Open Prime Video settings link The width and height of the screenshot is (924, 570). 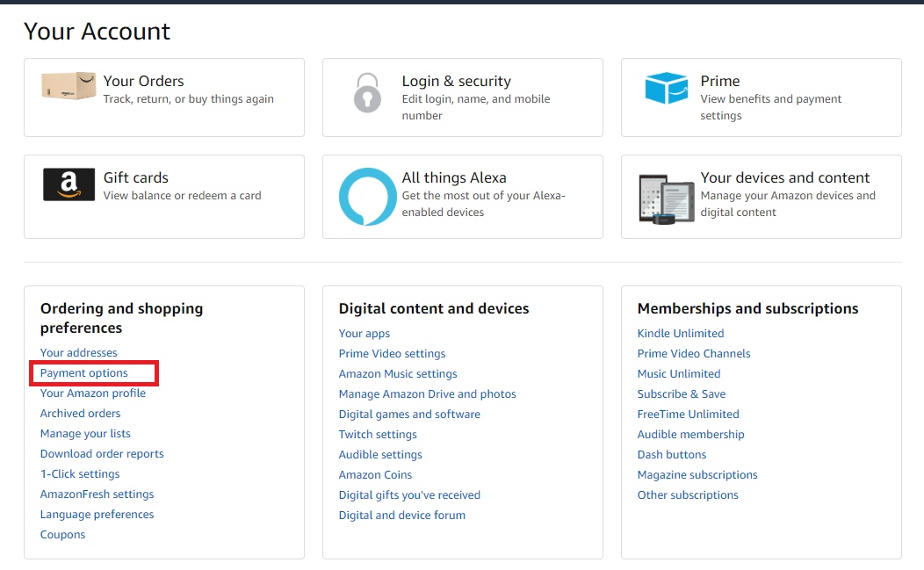click(392, 354)
